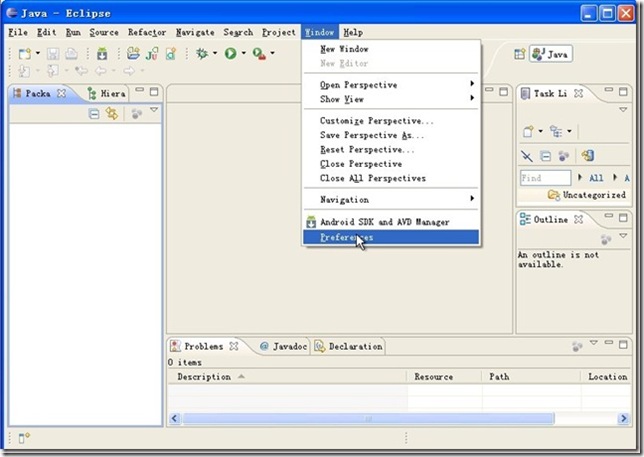
Task: Toggle Link with Editor in Package Explorer
Action: (112, 113)
